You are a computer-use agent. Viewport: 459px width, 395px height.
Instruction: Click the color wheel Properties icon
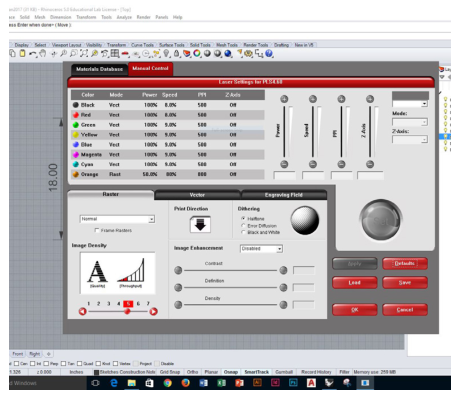click(197, 53)
